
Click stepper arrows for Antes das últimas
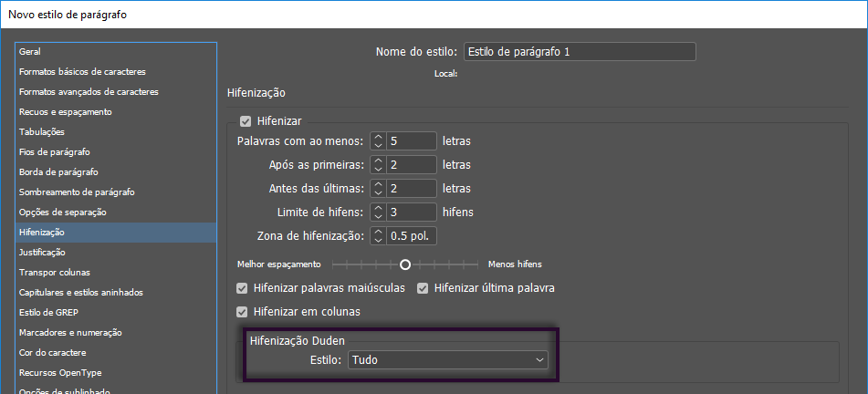pos(378,189)
